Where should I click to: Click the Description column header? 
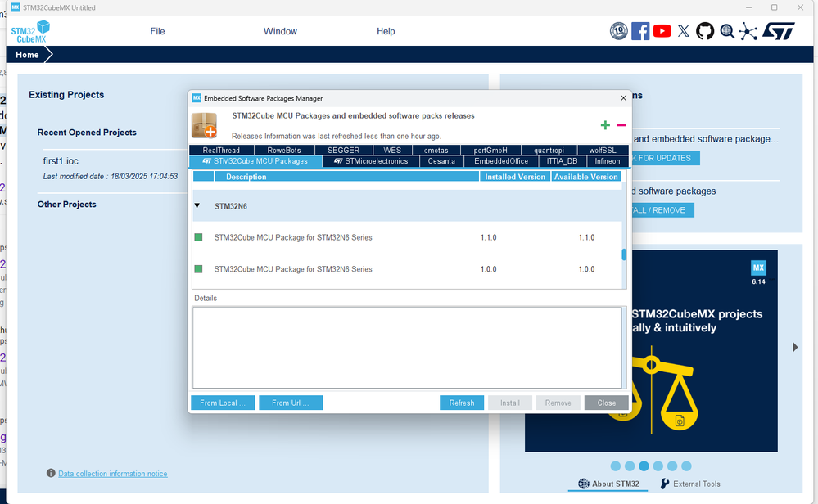click(x=346, y=177)
